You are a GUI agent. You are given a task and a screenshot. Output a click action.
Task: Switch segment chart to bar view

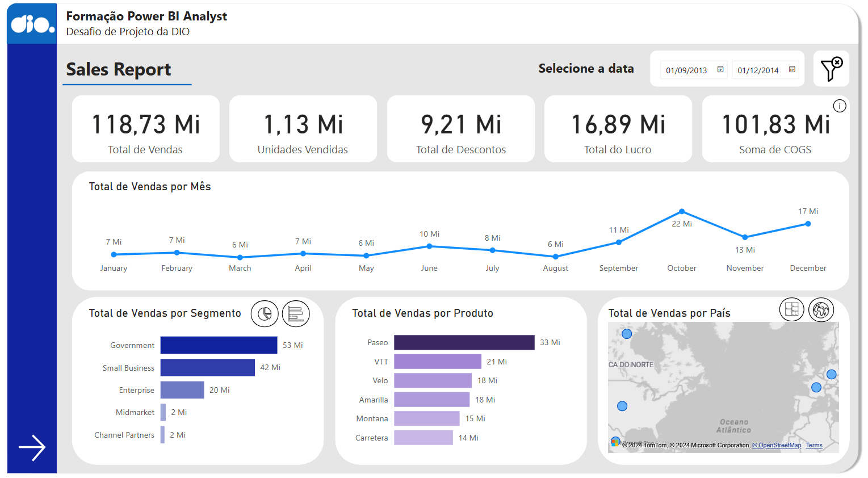[x=296, y=313]
